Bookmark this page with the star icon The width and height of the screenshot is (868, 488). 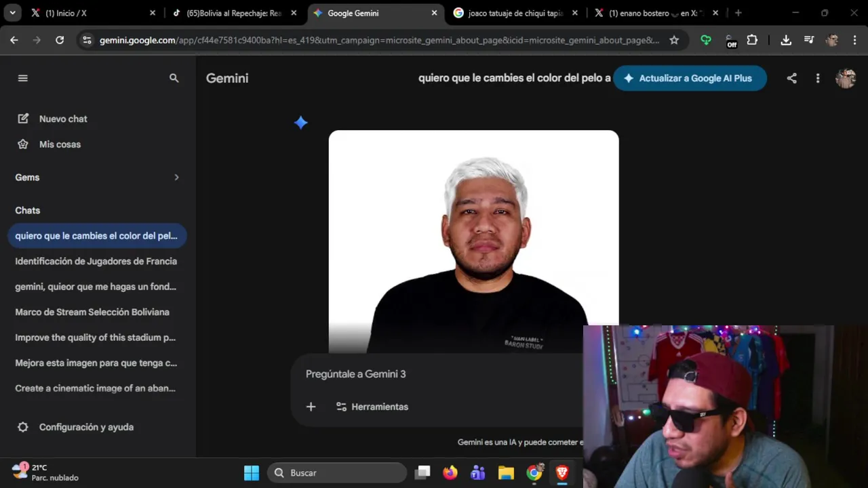(674, 40)
